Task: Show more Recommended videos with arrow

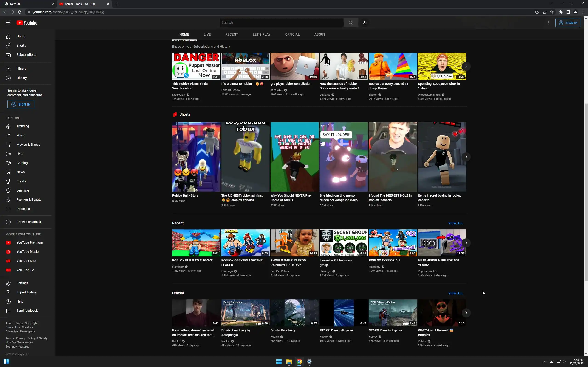Action: 466,66
